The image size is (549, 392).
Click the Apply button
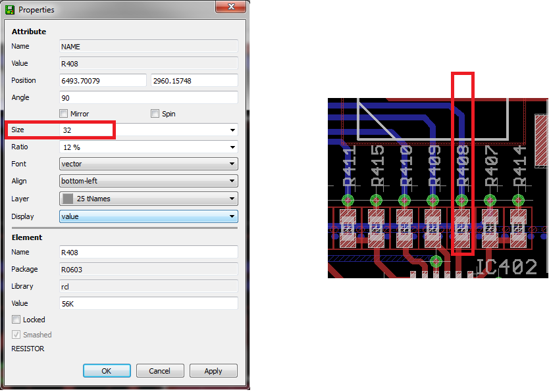[x=213, y=371]
